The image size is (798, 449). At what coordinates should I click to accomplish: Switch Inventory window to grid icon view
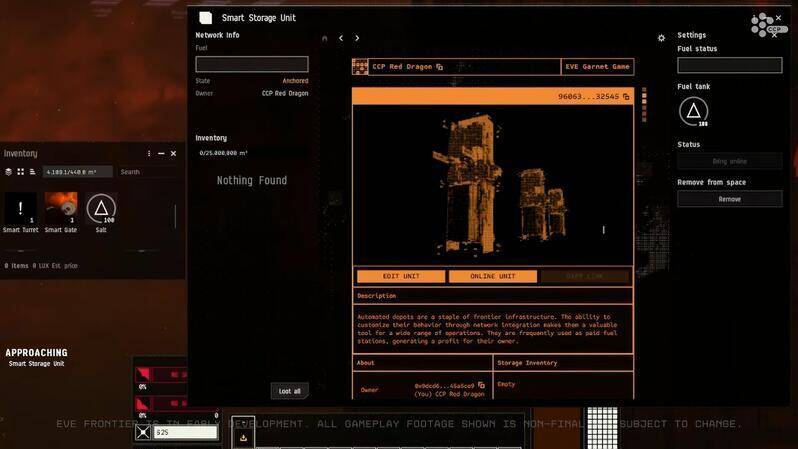pyautogui.click(x=21, y=172)
